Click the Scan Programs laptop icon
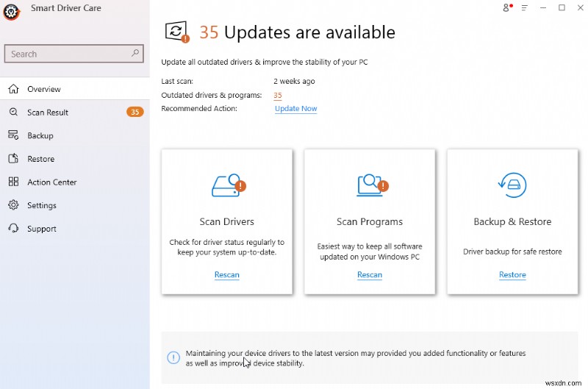 [370, 185]
